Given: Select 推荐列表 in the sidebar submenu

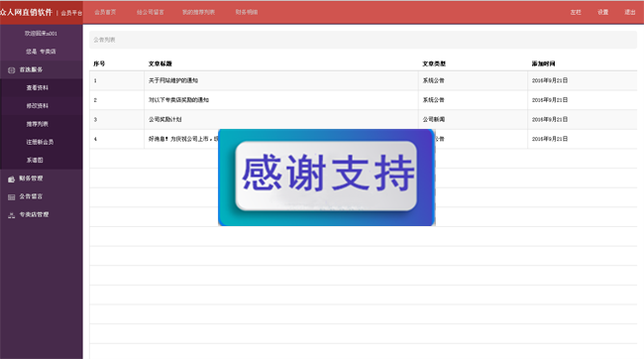Looking at the screenshot, I should click(38, 124).
